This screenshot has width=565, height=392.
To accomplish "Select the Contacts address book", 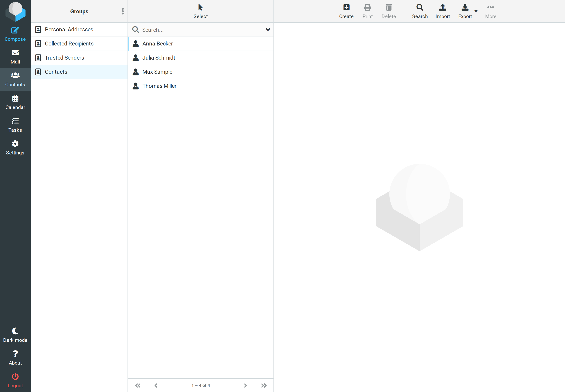I will tap(79, 72).
